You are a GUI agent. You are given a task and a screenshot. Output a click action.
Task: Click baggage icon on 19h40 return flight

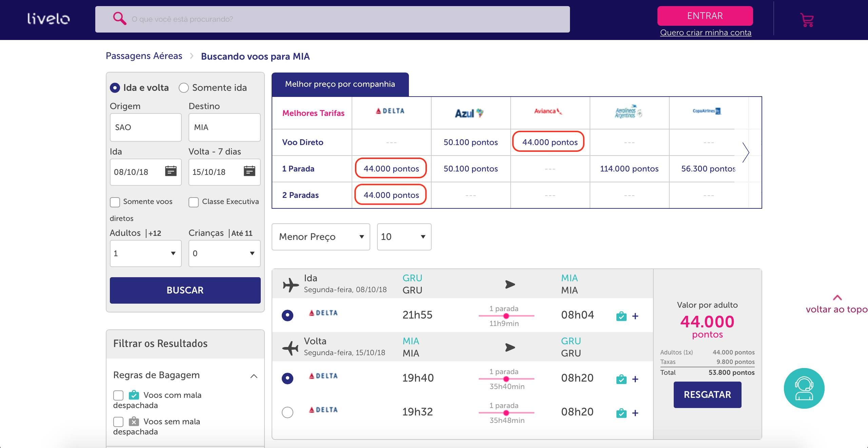[x=621, y=379]
